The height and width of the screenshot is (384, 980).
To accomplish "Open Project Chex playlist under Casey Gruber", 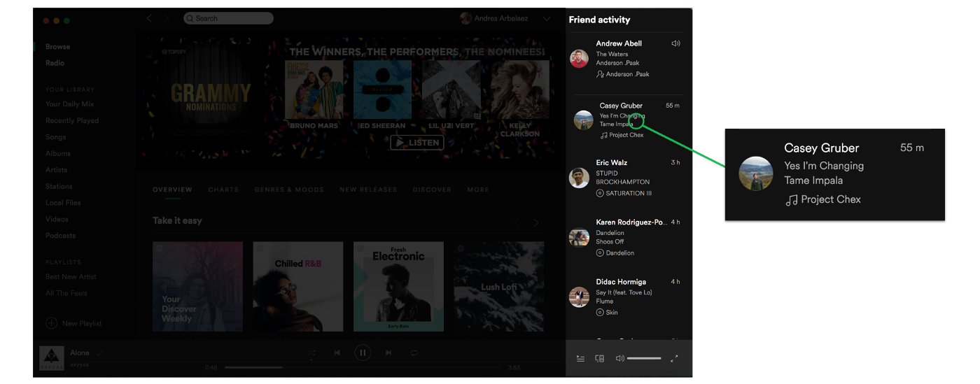I will [x=625, y=135].
